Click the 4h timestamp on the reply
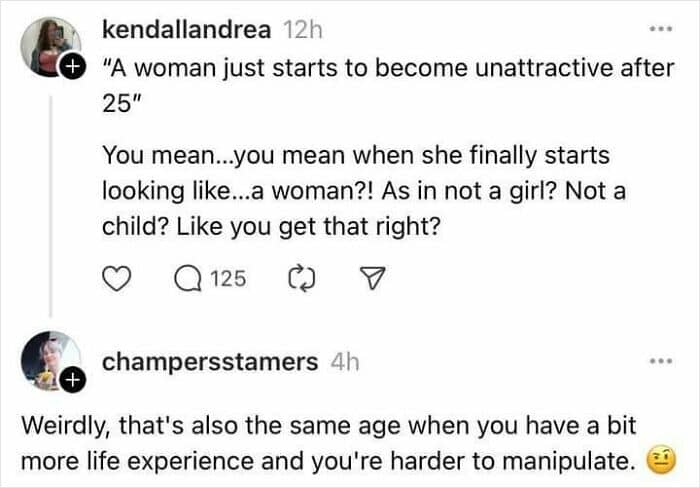The image size is (700, 488). [x=344, y=362]
